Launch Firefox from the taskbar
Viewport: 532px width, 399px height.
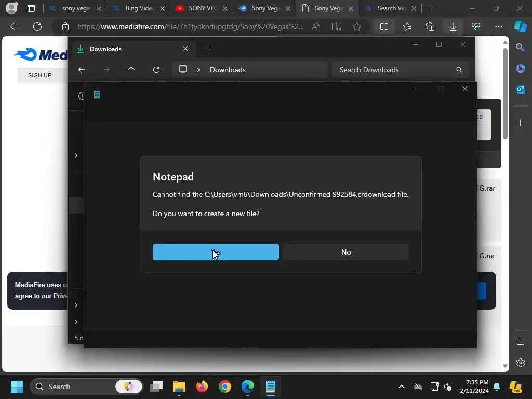pyautogui.click(x=202, y=387)
